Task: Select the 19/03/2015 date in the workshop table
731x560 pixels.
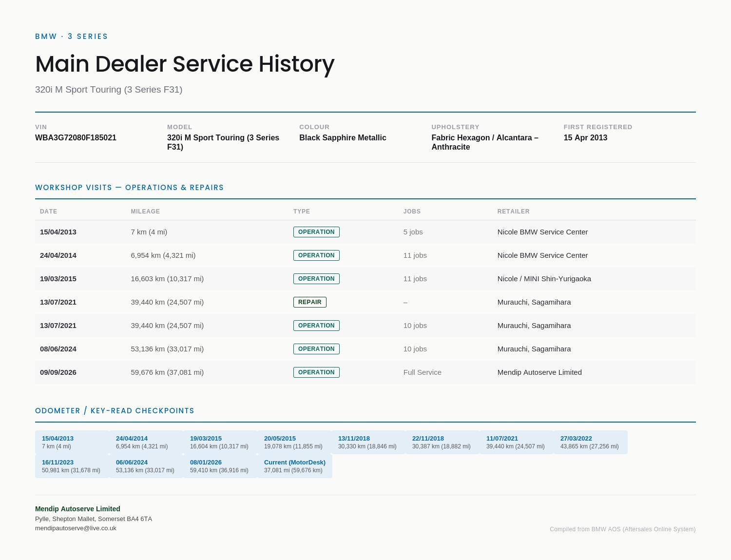Action: click(x=58, y=279)
